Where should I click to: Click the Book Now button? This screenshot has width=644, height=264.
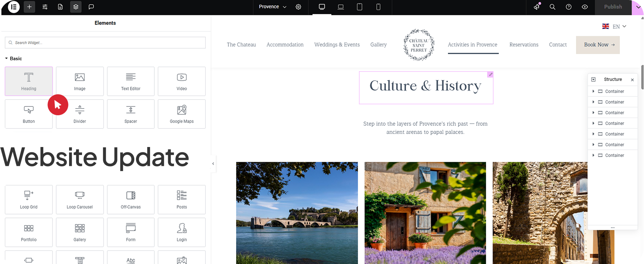tap(598, 45)
